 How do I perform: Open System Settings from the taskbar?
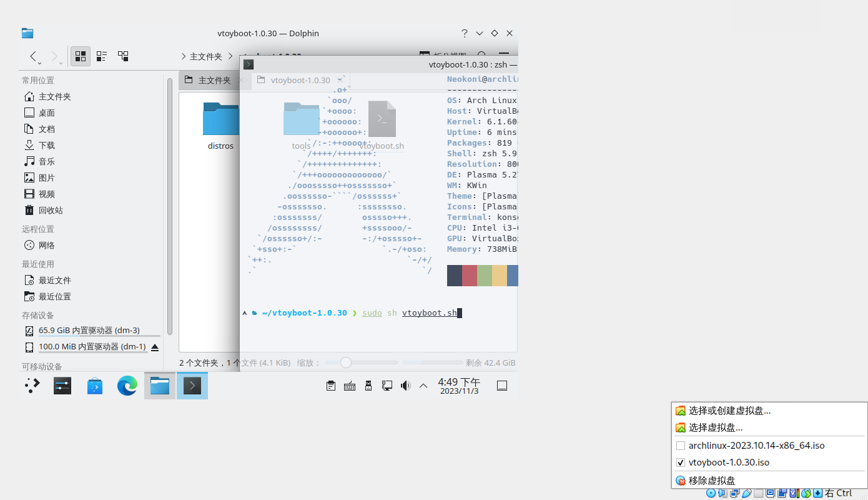(x=62, y=386)
